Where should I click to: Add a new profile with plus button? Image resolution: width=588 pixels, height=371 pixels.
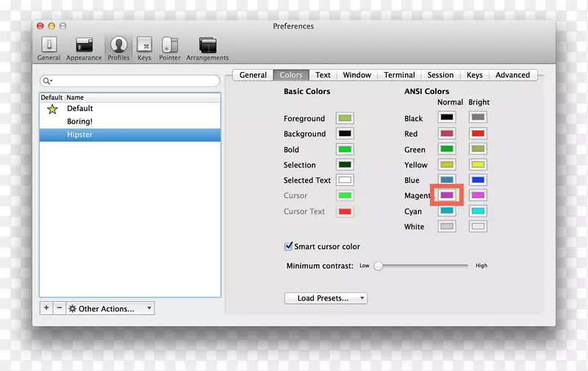click(x=46, y=308)
